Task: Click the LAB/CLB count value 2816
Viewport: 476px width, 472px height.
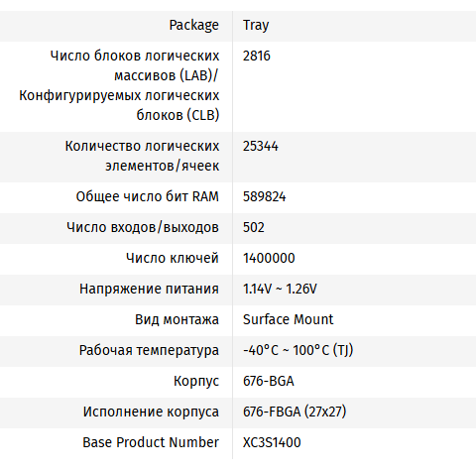Action: point(257,56)
